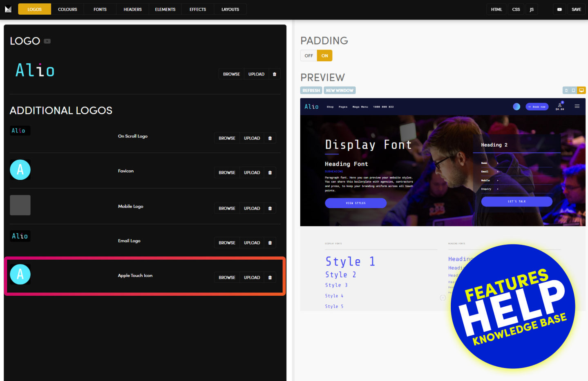Switch preview to mobile phone view icon
This screenshot has height=381, width=588.
pyautogui.click(x=566, y=90)
